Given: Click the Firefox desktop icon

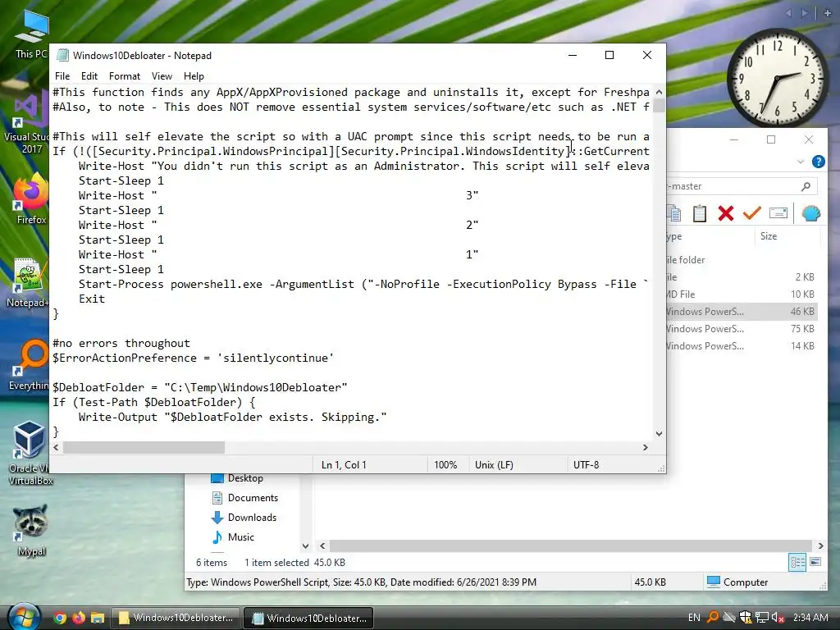Looking at the screenshot, I should click(x=30, y=199).
